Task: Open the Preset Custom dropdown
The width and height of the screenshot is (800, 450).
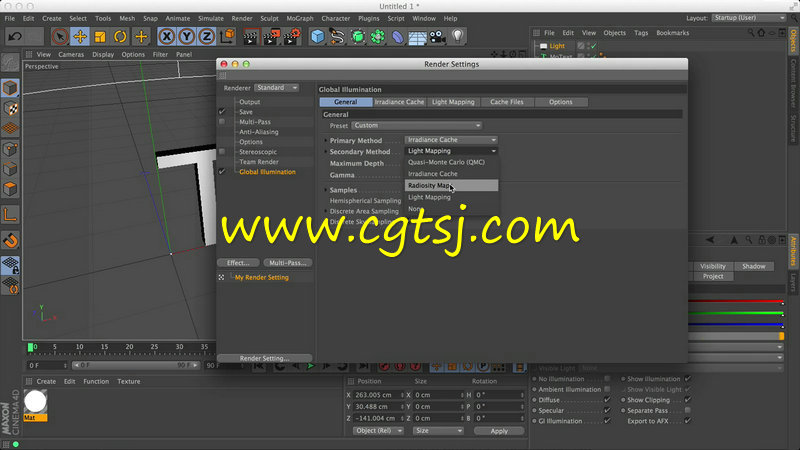Action: [x=416, y=126]
